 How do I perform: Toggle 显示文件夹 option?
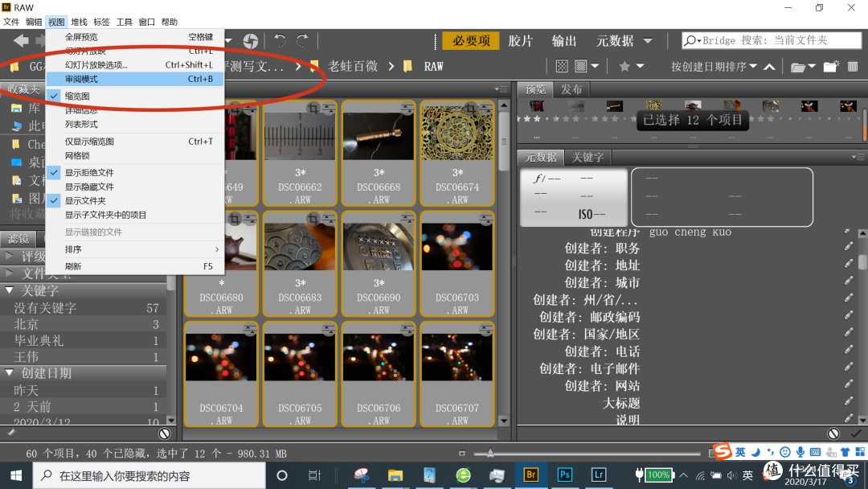click(135, 200)
